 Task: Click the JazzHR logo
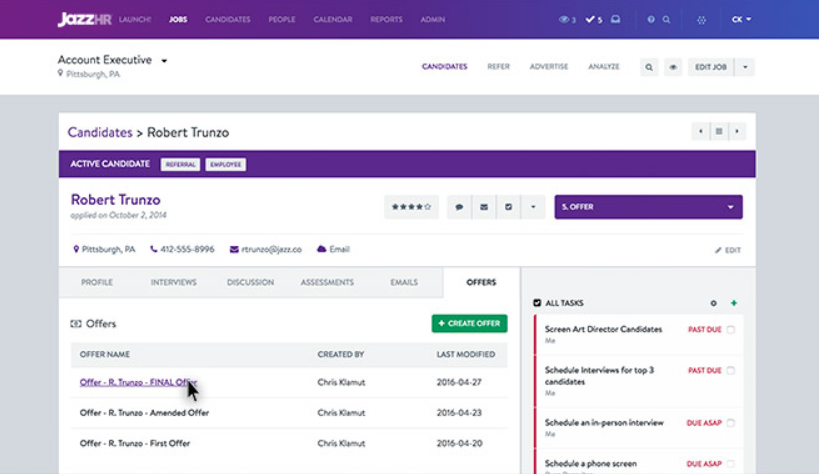(84, 19)
